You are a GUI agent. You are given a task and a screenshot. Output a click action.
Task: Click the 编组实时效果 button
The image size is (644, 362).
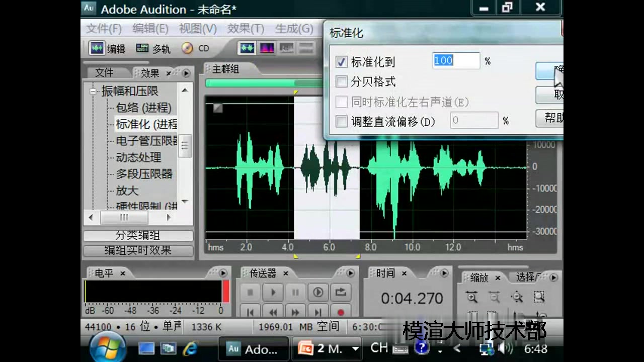click(x=138, y=250)
